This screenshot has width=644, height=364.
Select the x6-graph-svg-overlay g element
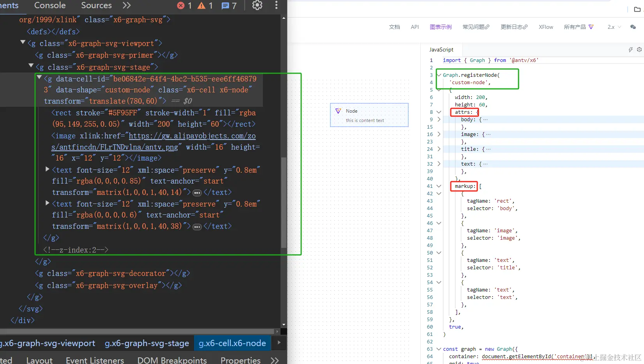pos(108,285)
